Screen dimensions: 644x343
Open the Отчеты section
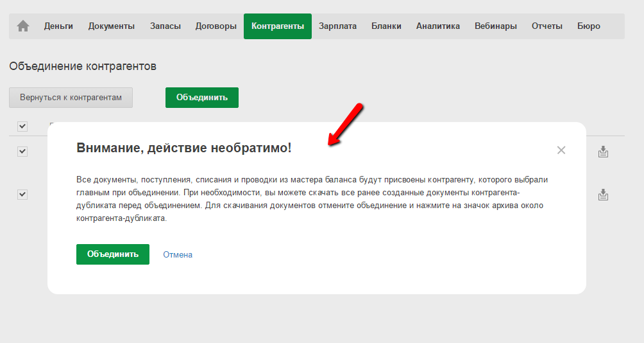[547, 26]
